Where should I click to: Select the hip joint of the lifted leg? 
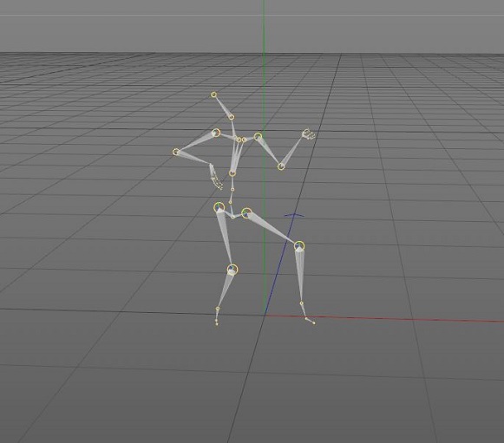point(246,213)
